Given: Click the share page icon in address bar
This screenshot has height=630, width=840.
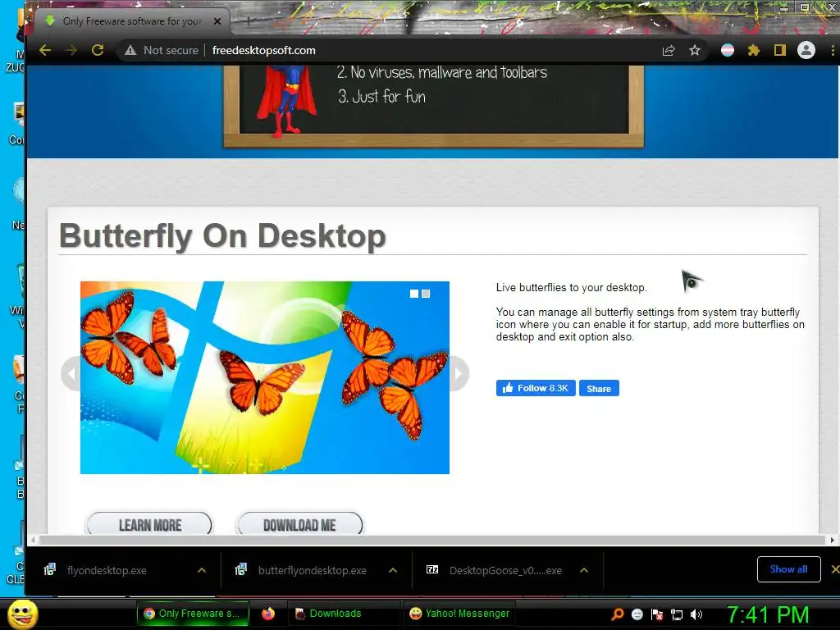Looking at the screenshot, I should point(668,50).
